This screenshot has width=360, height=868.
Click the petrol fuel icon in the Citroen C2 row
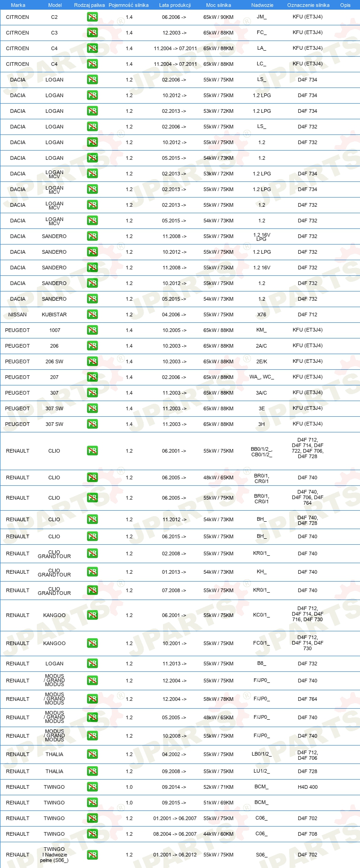point(93,17)
